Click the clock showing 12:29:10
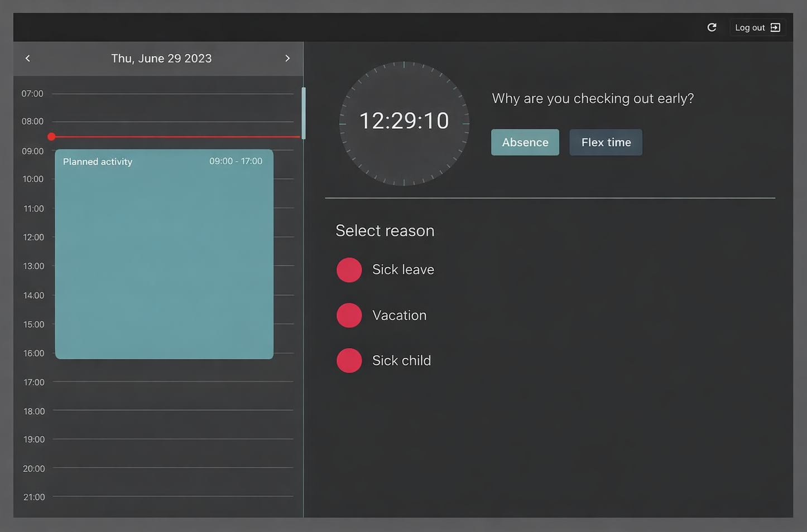Image resolution: width=807 pixels, height=532 pixels. pyautogui.click(x=404, y=122)
